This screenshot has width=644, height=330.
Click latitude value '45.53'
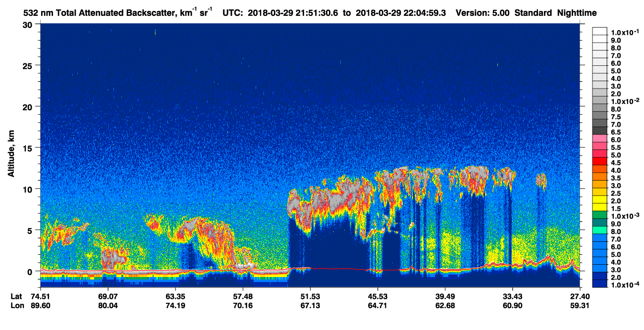point(377,296)
